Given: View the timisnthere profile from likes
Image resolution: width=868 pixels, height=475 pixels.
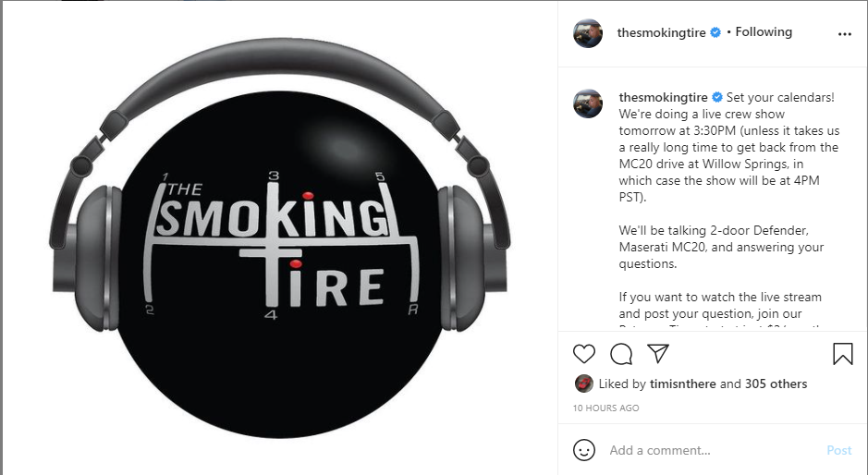Looking at the screenshot, I should (x=682, y=384).
